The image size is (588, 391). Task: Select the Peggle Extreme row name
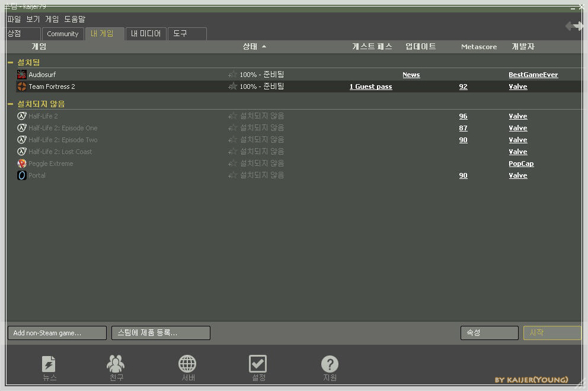[50, 164]
